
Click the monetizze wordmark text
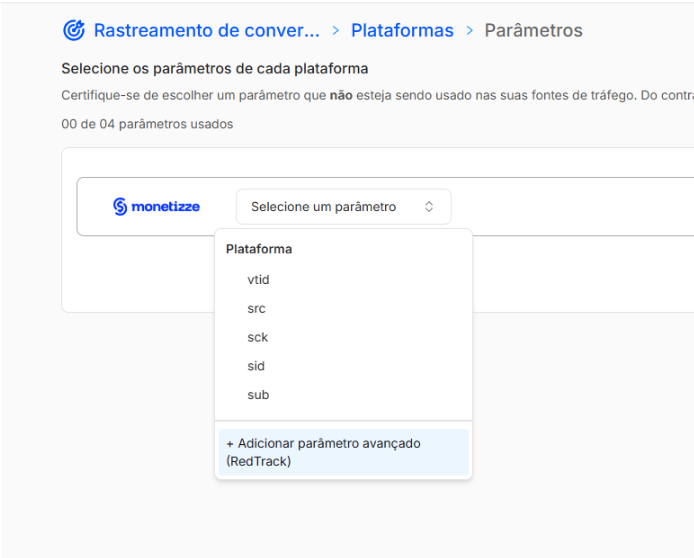click(165, 207)
